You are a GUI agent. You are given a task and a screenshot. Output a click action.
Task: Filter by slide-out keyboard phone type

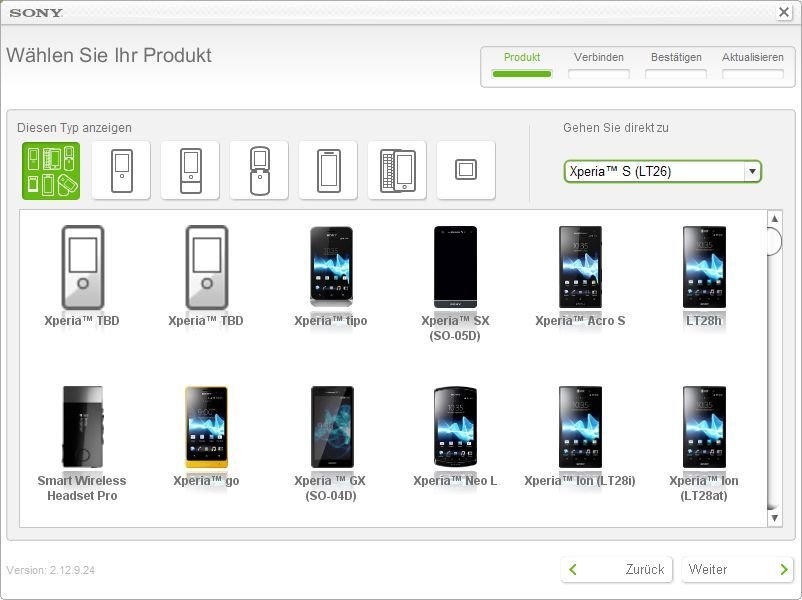pos(397,171)
